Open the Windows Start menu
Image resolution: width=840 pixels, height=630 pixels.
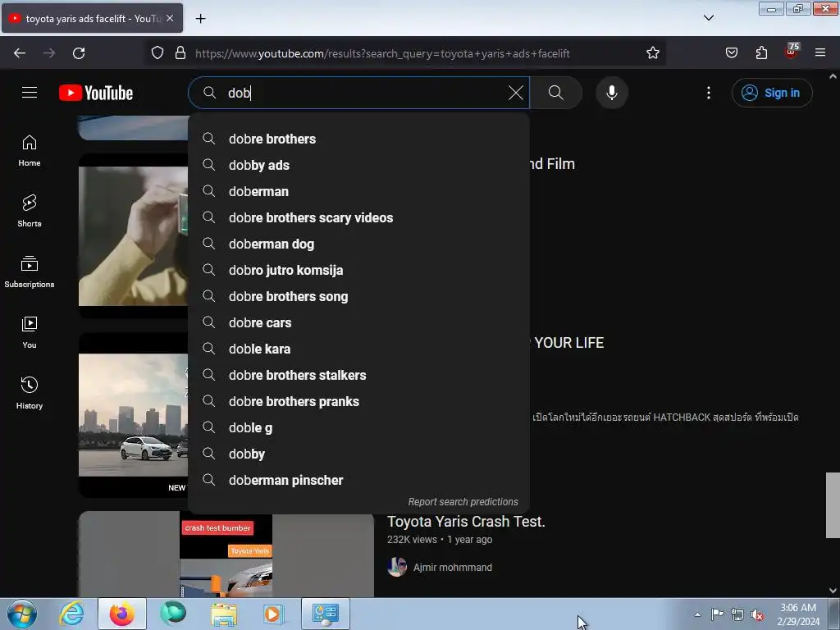(22, 614)
